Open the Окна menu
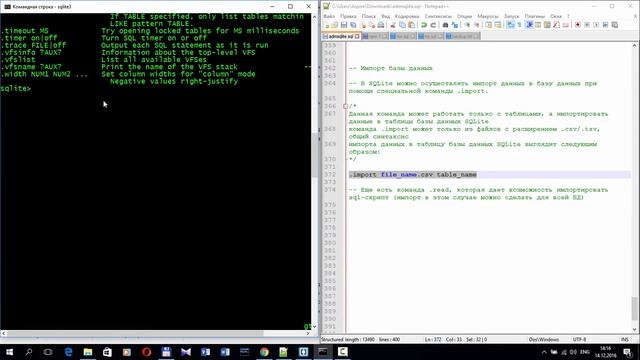This screenshot has height=360, width=640. coord(556,16)
